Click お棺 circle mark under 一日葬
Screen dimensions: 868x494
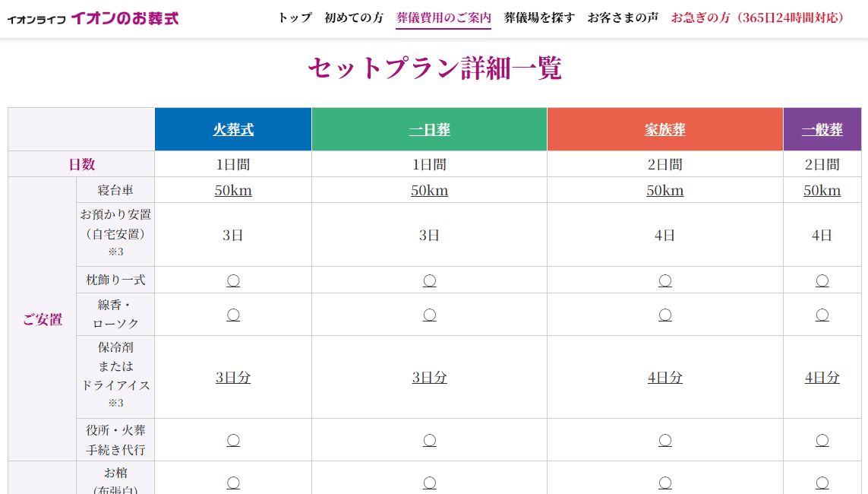(429, 482)
